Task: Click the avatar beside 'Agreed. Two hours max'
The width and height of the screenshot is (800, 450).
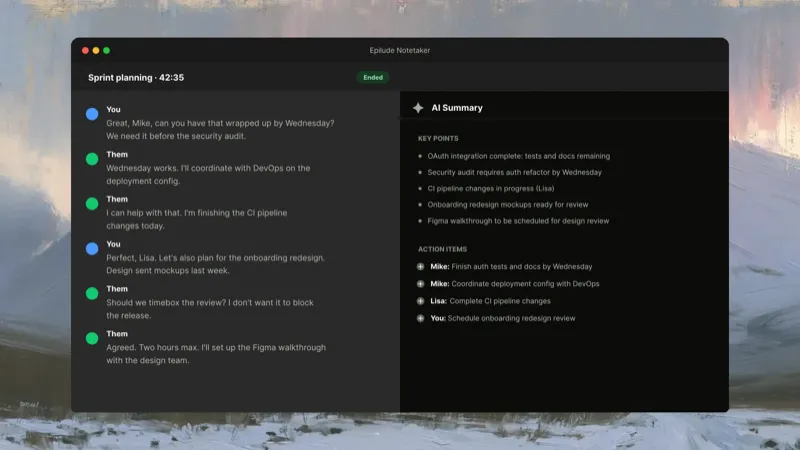Action: 92,338
